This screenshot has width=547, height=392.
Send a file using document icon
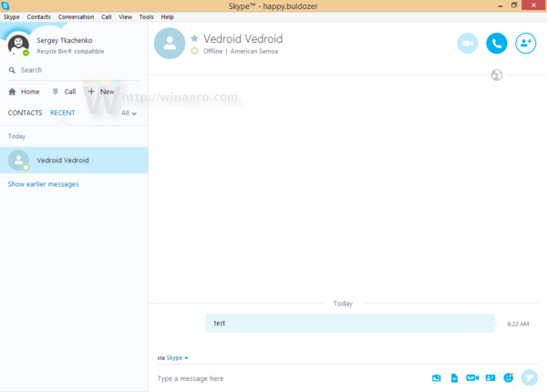[x=454, y=377]
